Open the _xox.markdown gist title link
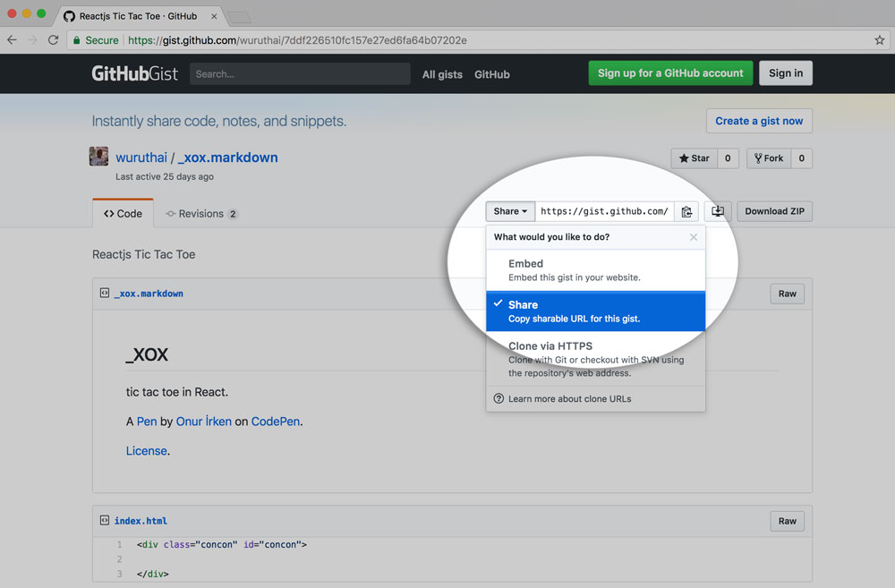The height and width of the screenshot is (588, 895). click(227, 158)
